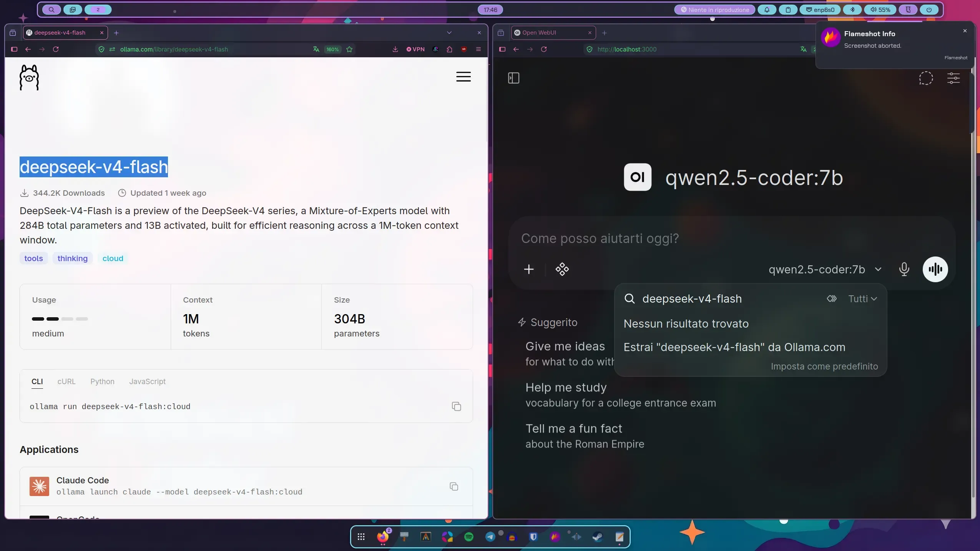Bookmark the ollama.com page with the star

coord(349,49)
